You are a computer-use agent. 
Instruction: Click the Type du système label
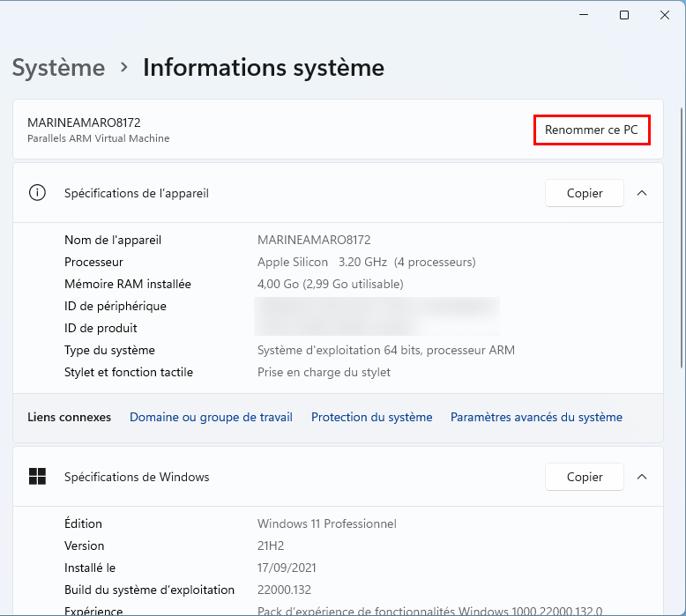[109, 350]
